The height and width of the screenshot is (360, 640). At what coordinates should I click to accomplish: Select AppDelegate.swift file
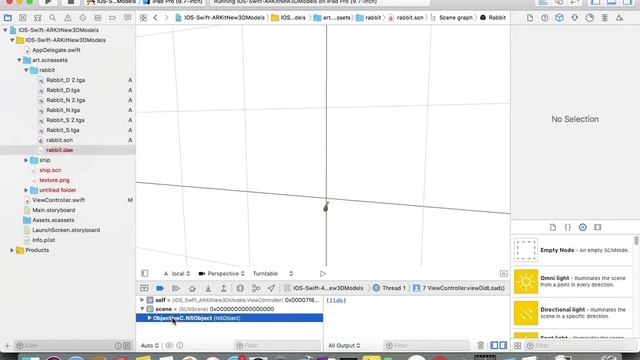[56, 50]
